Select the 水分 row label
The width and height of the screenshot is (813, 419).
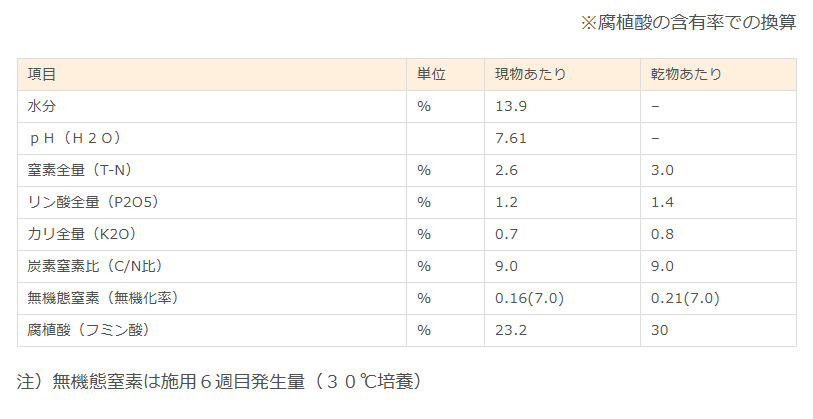[x=41, y=106]
